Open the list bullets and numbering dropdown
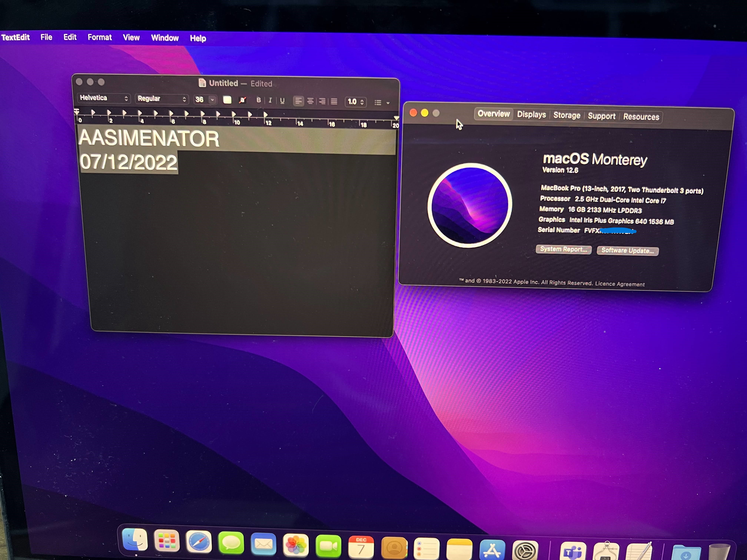This screenshot has height=560, width=747. [x=382, y=102]
